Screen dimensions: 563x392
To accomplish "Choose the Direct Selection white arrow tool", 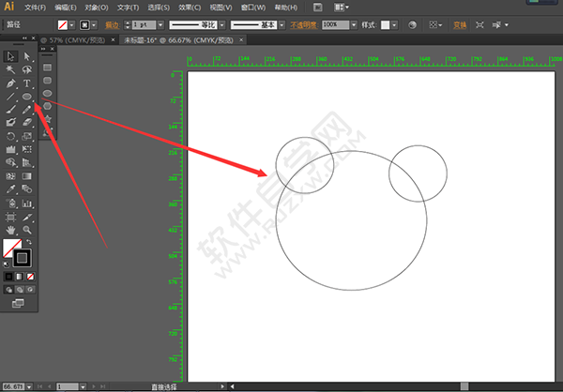I will (27, 56).
